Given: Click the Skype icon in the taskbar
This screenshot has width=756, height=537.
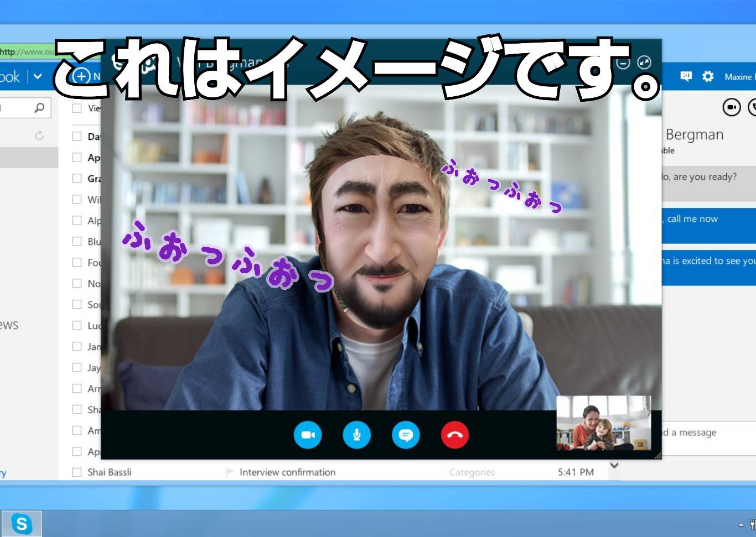Looking at the screenshot, I should tap(22, 523).
